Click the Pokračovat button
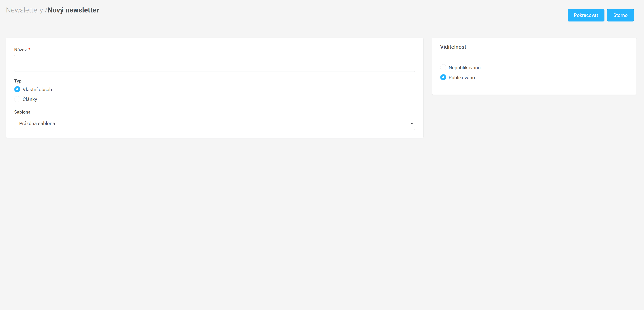 click(585, 15)
